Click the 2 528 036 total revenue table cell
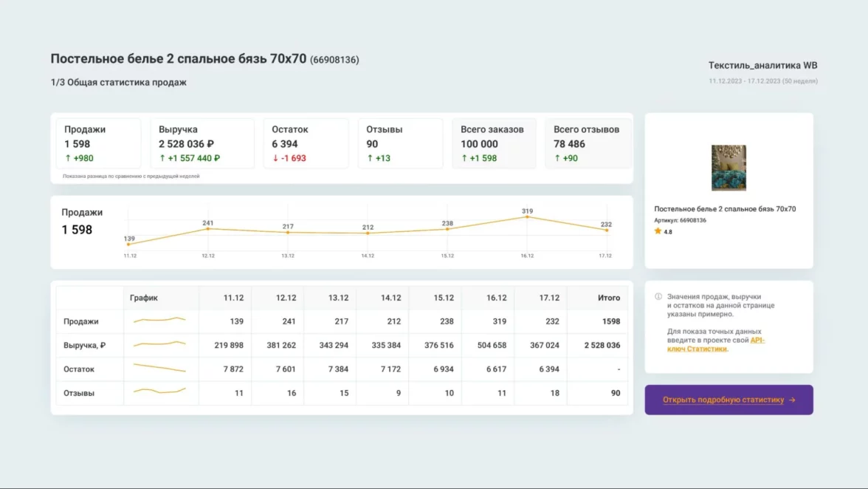The width and height of the screenshot is (868, 489). pyautogui.click(x=602, y=345)
